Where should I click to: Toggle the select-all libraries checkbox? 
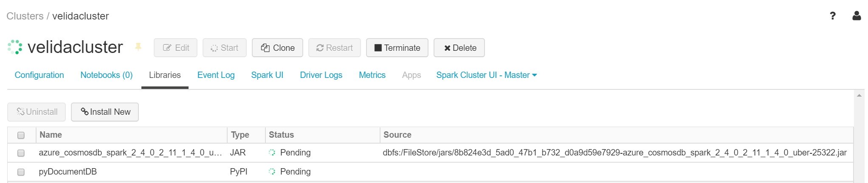21,135
